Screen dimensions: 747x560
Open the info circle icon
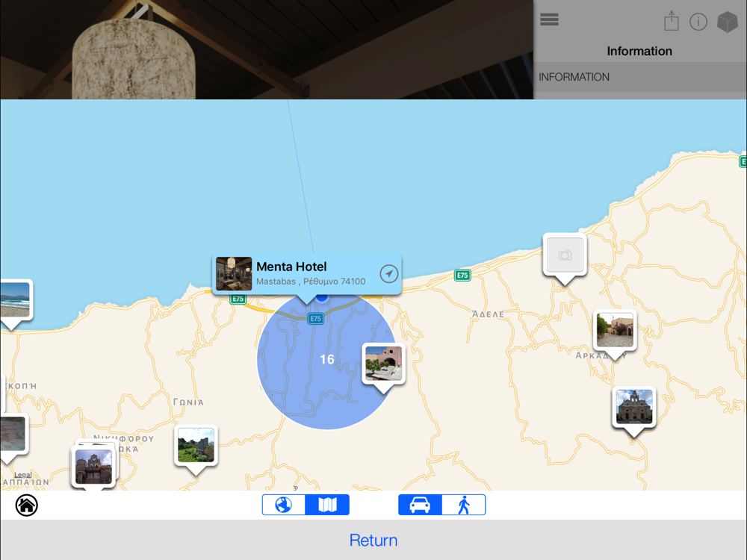pos(698,22)
